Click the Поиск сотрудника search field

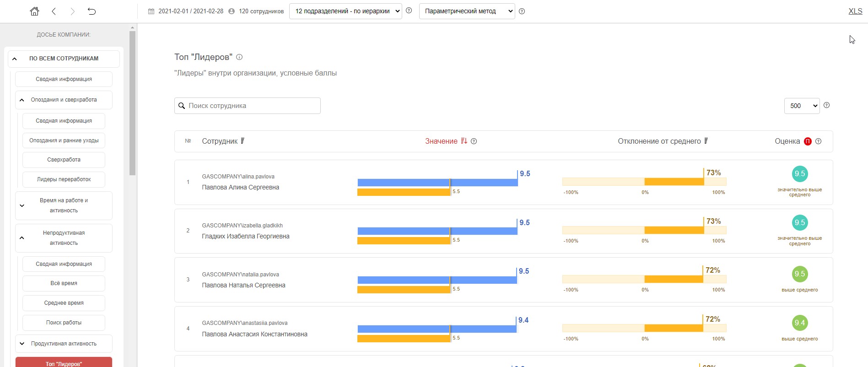(x=252, y=106)
